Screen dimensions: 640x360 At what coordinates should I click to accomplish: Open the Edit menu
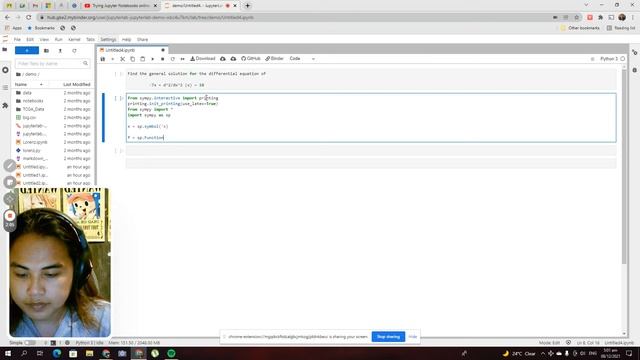pyautogui.click(x=30, y=40)
